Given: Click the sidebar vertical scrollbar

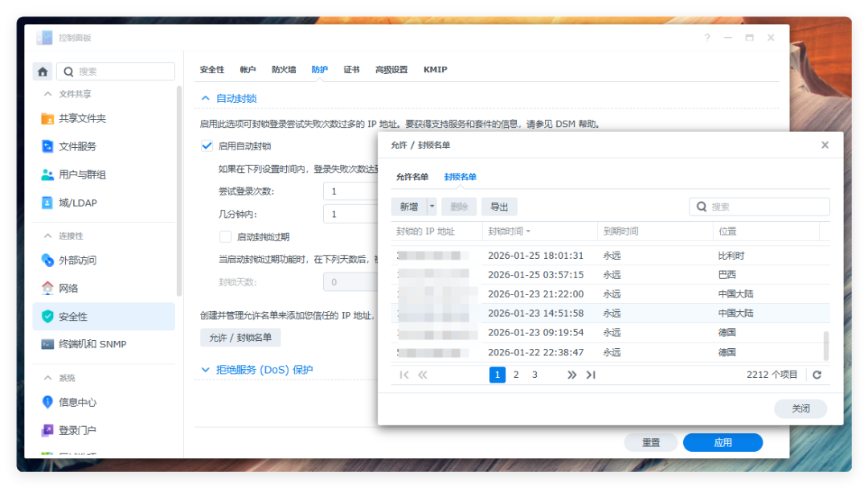Looking at the screenshot, I should click(x=178, y=191).
